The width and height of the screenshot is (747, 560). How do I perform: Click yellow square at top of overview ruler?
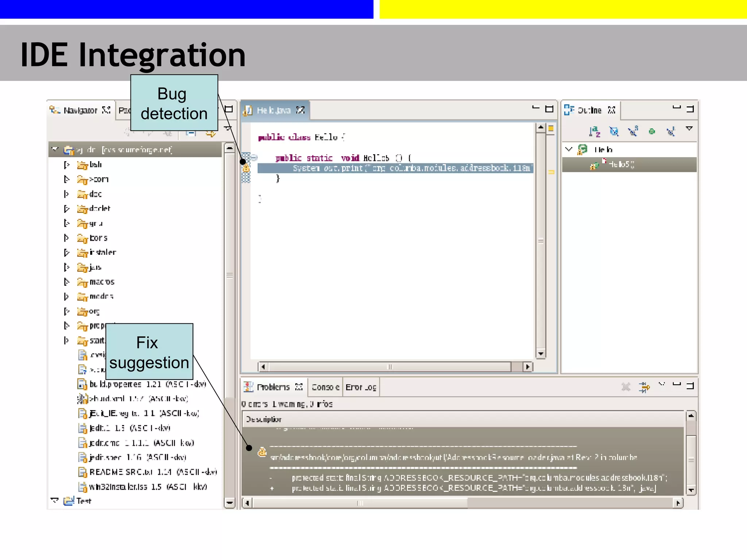pyautogui.click(x=551, y=128)
